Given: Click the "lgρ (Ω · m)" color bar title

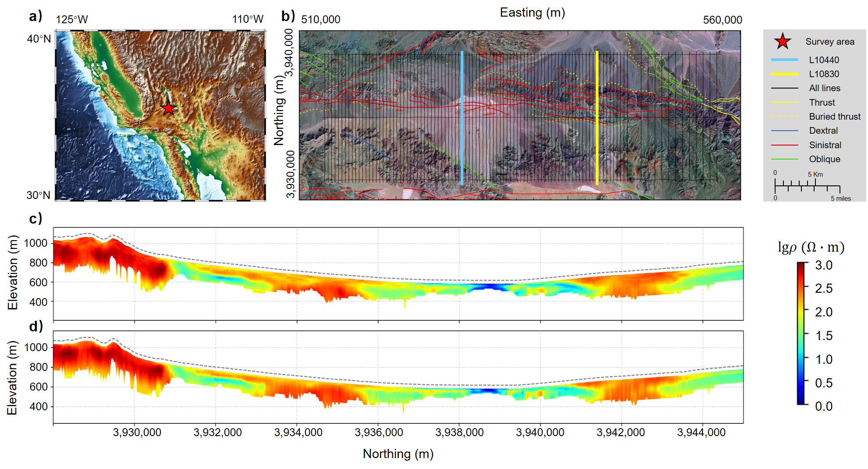Looking at the screenshot, I should pyautogui.click(x=811, y=247).
